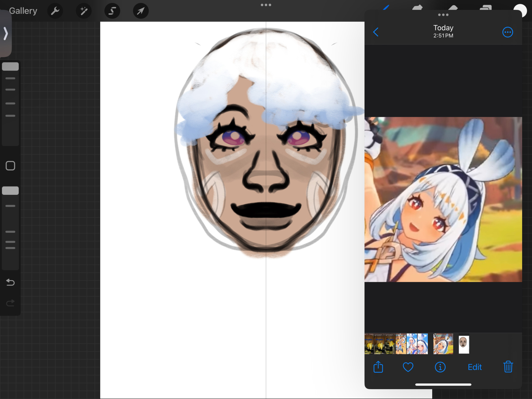Open the circled ellipsis menu in Photos
The image size is (532, 399).
tap(508, 32)
